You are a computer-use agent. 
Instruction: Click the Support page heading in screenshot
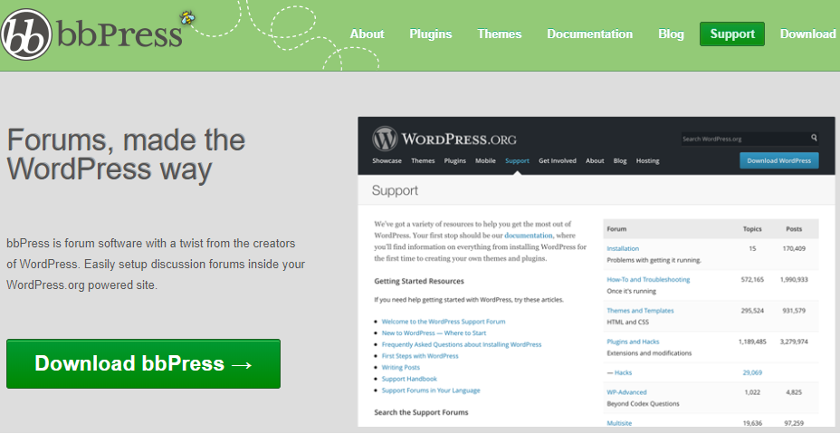coord(395,191)
